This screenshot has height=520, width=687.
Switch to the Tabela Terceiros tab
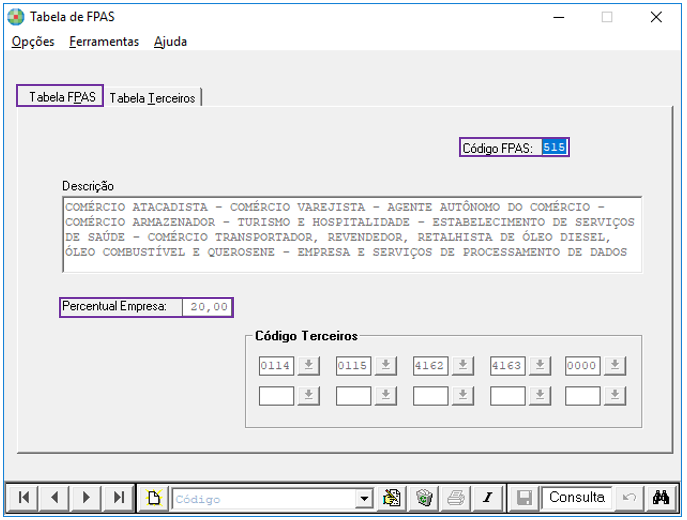[152, 98]
